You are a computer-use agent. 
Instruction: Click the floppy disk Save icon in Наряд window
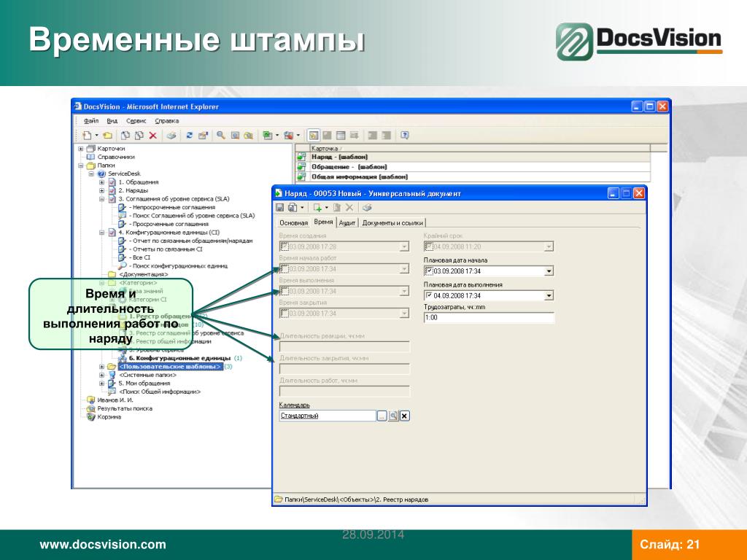280,208
